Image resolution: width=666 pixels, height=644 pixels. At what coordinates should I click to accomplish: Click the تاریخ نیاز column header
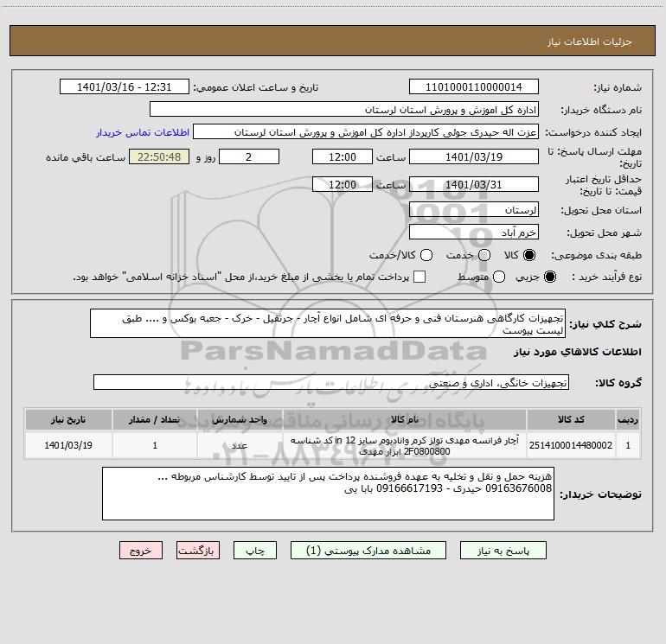[68, 420]
